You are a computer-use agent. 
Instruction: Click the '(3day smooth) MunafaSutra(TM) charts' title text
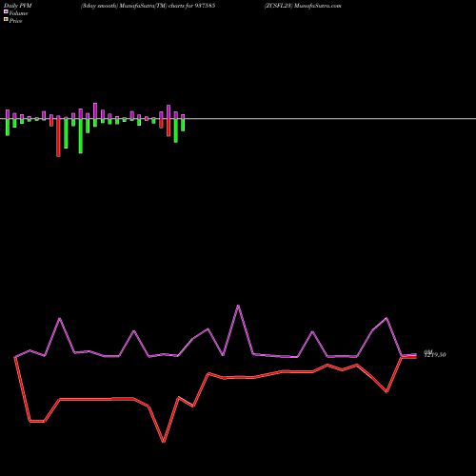[149, 6]
